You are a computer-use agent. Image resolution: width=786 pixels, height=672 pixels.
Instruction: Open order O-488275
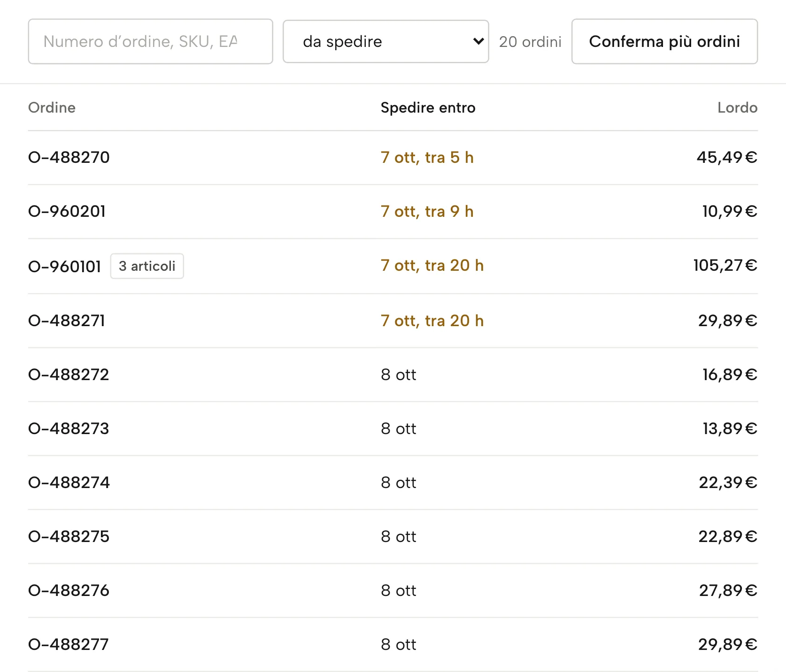(69, 536)
